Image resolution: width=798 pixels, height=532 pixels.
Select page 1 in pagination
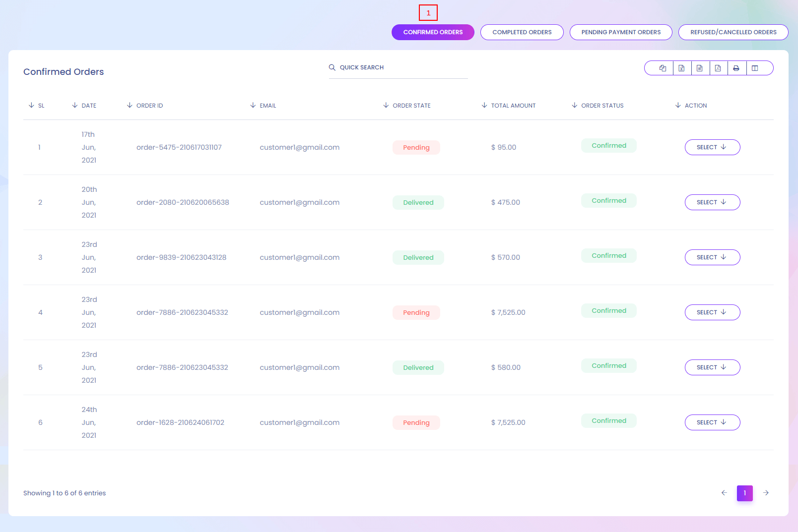coord(744,493)
